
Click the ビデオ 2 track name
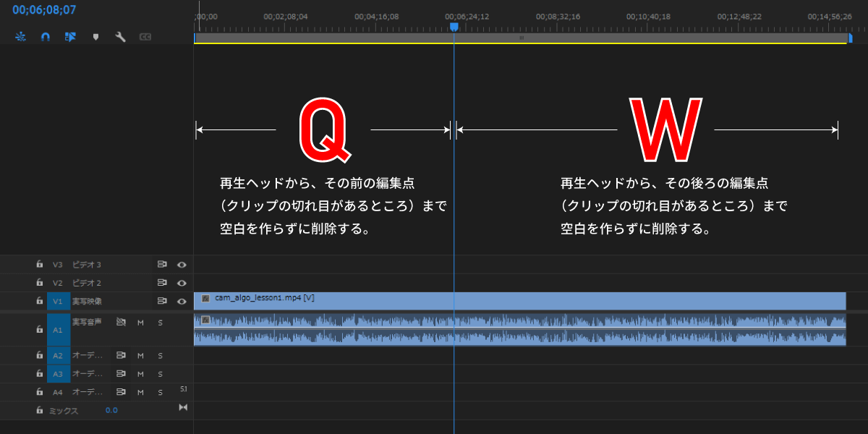pyautogui.click(x=86, y=283)
